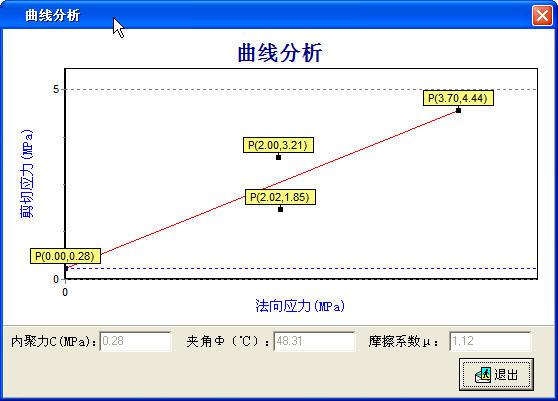Click the exit door icon on 退出 button
558x401 pixels.
click(x=483, y=375)
